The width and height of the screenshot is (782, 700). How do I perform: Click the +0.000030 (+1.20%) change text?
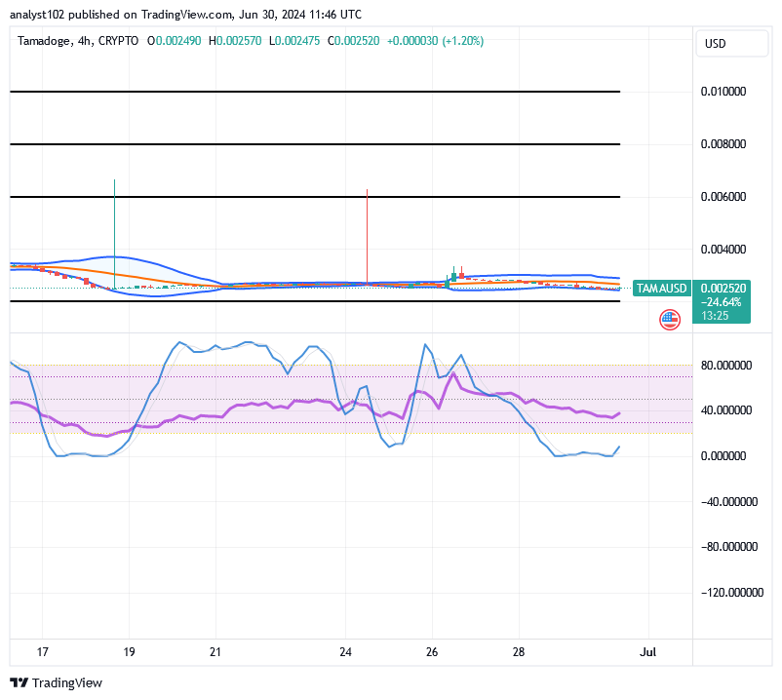click(x=436, y=41)
